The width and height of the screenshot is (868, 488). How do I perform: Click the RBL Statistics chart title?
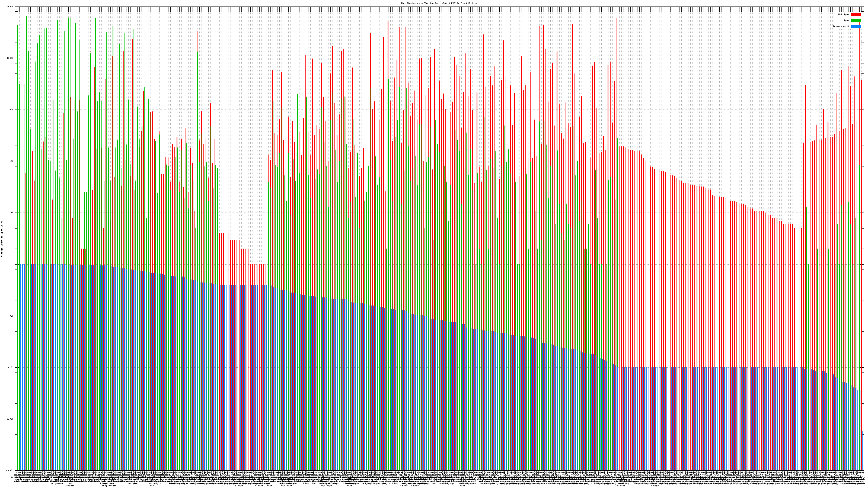439,3
